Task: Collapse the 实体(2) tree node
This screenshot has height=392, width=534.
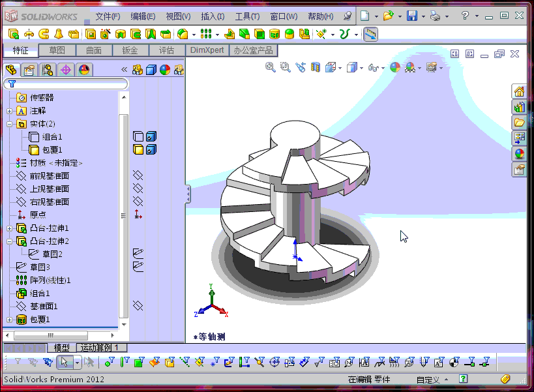Action: tap(10, 125)
